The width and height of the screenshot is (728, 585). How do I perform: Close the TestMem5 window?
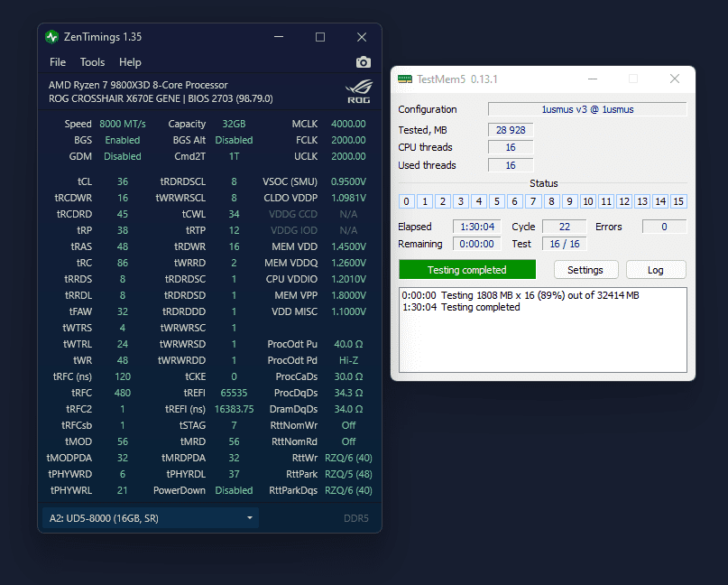pos(675,79)
